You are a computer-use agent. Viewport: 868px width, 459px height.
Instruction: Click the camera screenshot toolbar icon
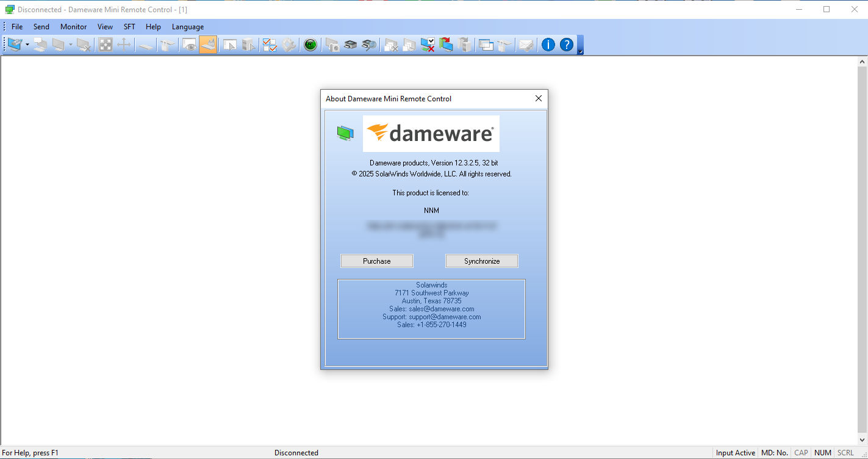[332, 45]
